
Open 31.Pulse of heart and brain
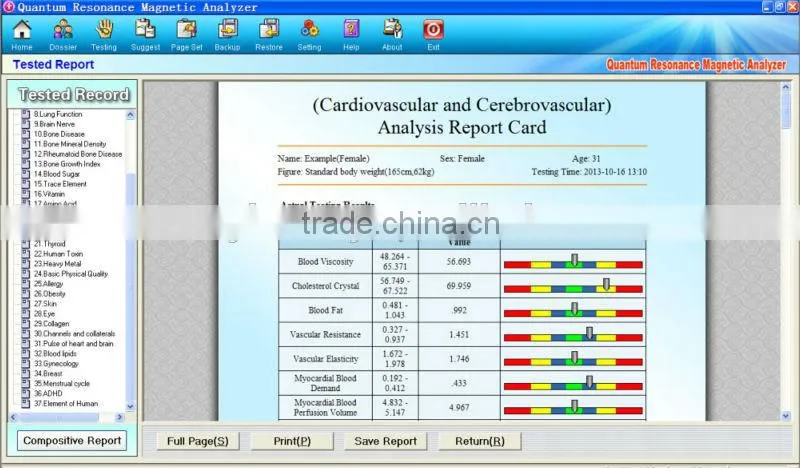point(73,343)
